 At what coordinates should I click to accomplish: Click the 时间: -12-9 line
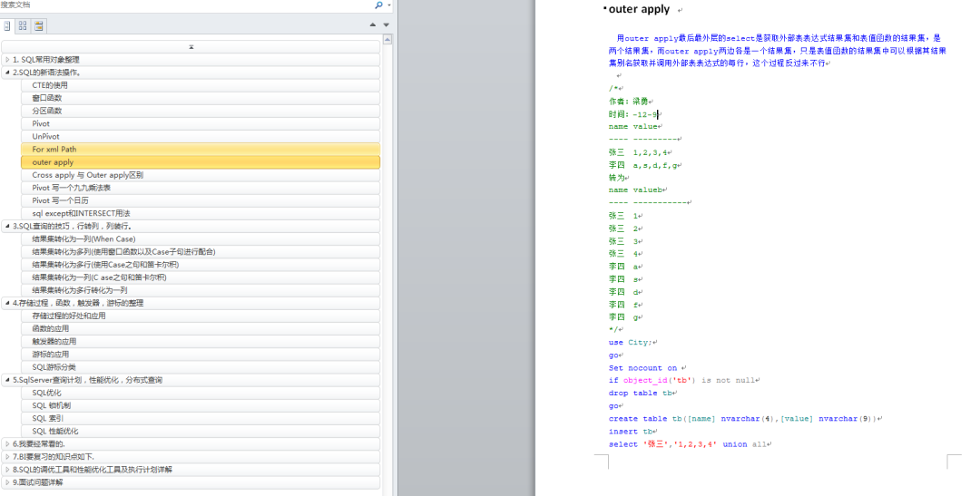pyautogui.click(x=633, y=114)
